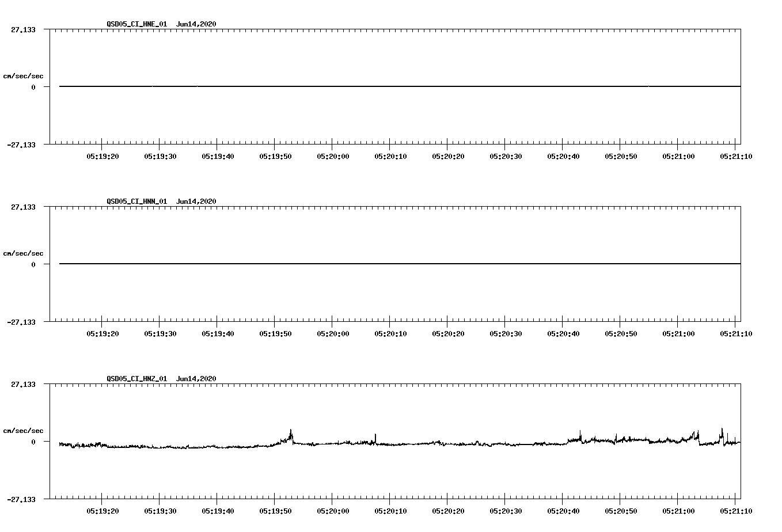
Task: Click the 05:20:00 time label under HNE plot
Action: pos(333,156)
